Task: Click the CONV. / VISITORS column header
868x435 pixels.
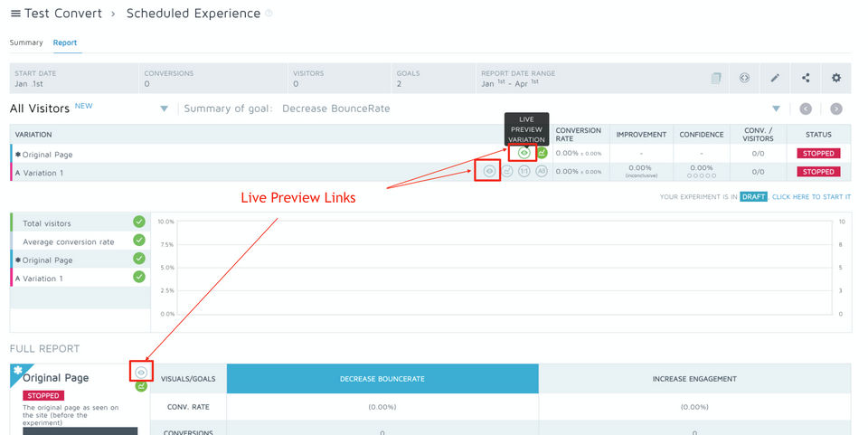Action: [x=758, y=135]
